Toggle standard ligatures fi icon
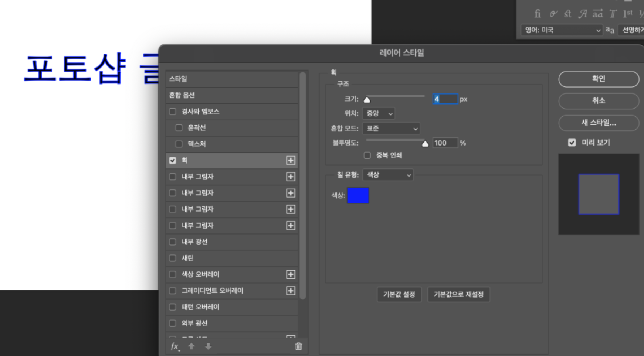The height and width of the screenshot is (356, 644). [x=538, y=14]
